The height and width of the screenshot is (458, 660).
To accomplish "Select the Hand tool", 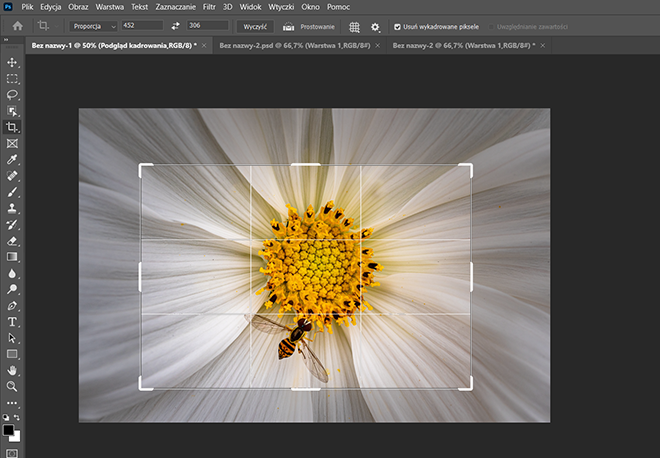I will pos(12,370).
